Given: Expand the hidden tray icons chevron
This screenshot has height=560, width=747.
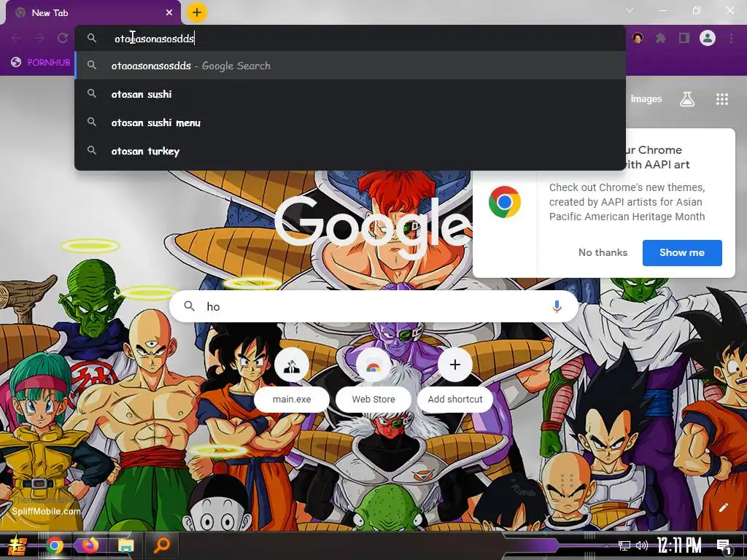Looking at the screenshot, I should coord(606,545).
